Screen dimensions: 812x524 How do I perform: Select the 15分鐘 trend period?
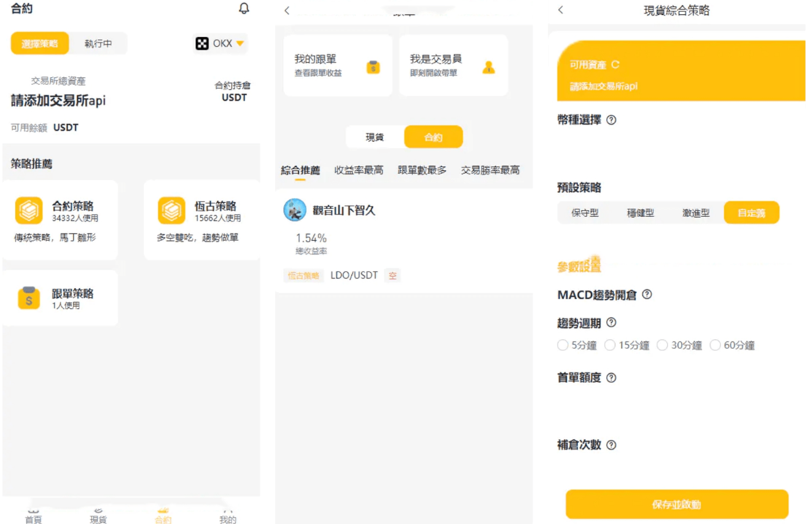point(610,345)
